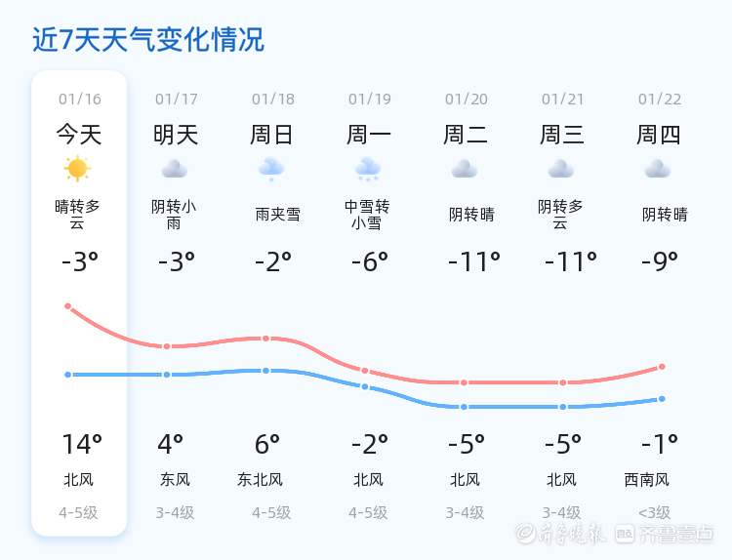Click the 01/19 date label
The height and width of the screenshot is (560, 732).
369,99
